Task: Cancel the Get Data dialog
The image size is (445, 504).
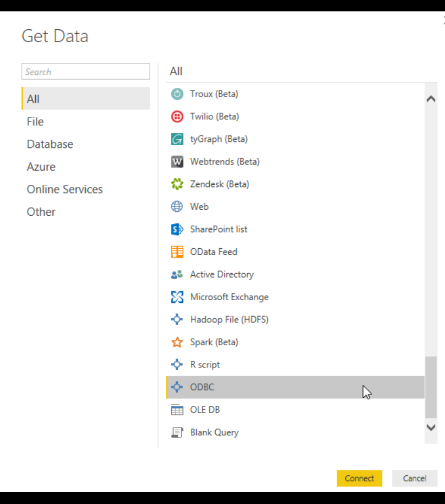Action: pyautogui.click(x=415, y=479)
